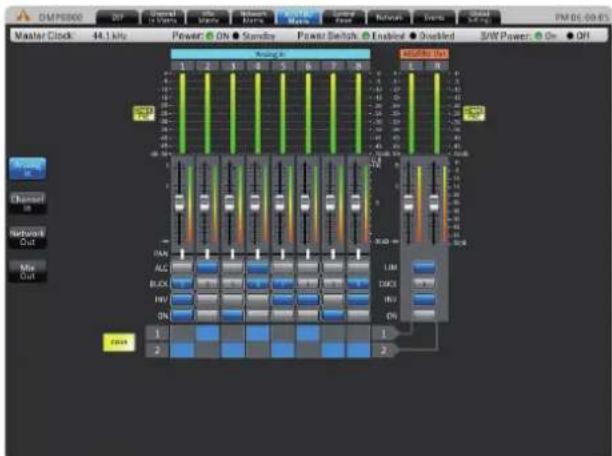Click yellow button left of matrix rows
612x456 pixels.
[119, 342]
